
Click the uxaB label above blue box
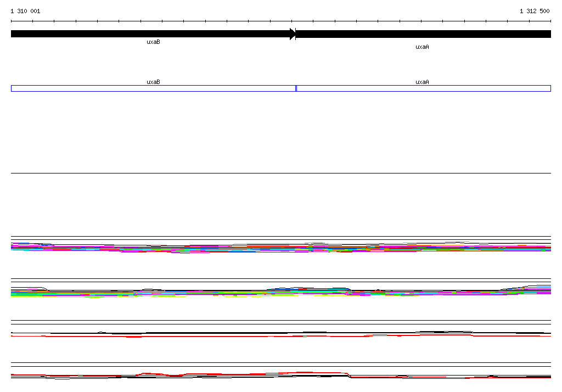(154, 82)
